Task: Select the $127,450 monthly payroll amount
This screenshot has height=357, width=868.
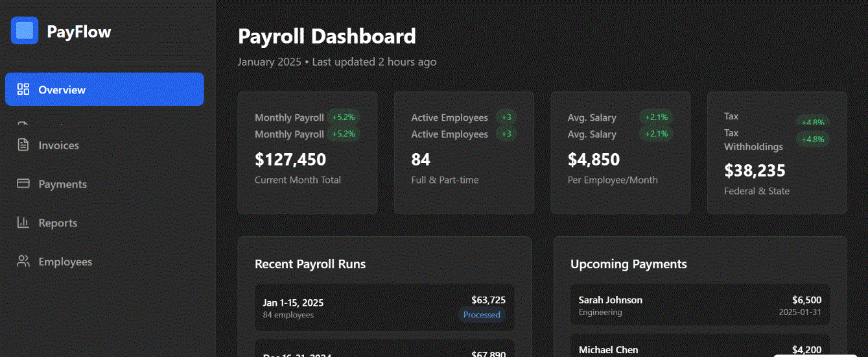Action: click(290, 159)
